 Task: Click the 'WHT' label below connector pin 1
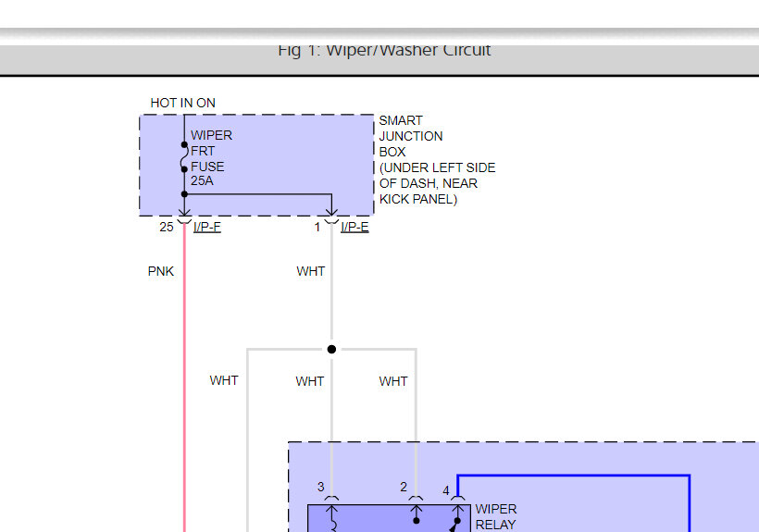310,271
